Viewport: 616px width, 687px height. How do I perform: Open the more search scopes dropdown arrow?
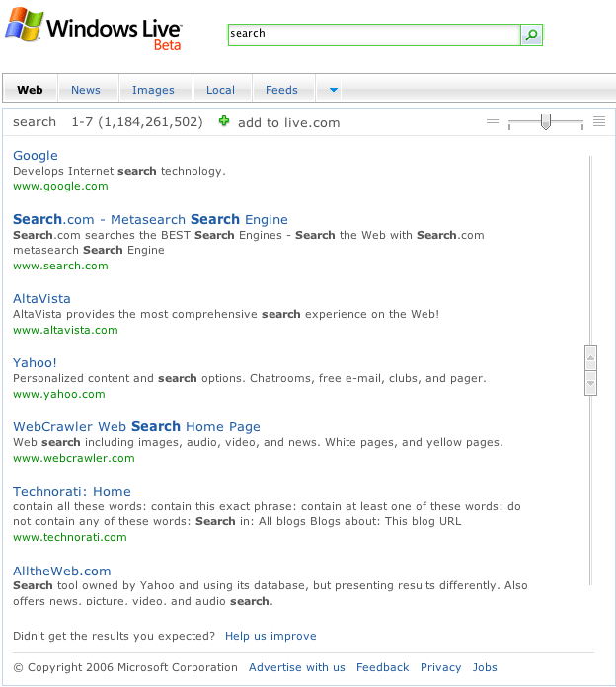point(334,90)
